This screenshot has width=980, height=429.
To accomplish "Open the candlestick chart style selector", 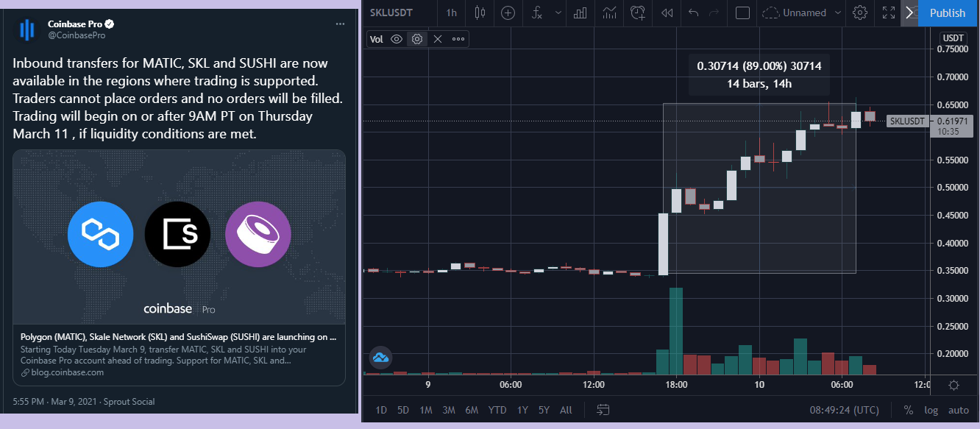I will click(480, 13).
